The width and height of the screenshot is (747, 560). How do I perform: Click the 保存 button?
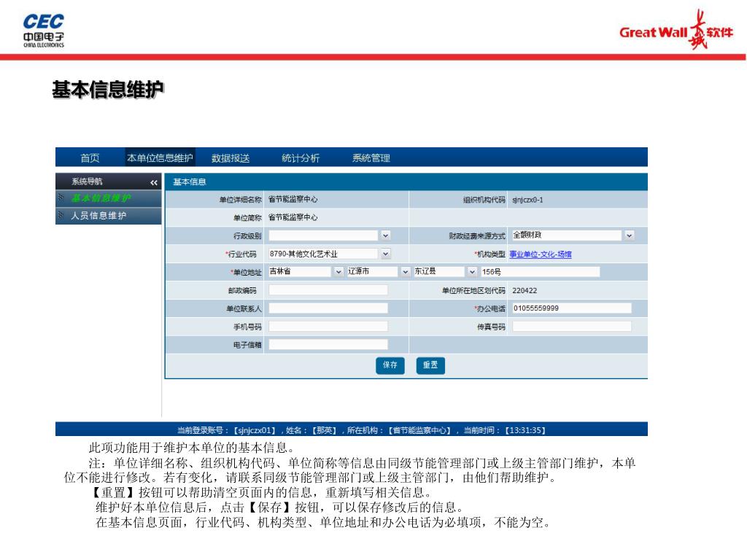point(390,365)
